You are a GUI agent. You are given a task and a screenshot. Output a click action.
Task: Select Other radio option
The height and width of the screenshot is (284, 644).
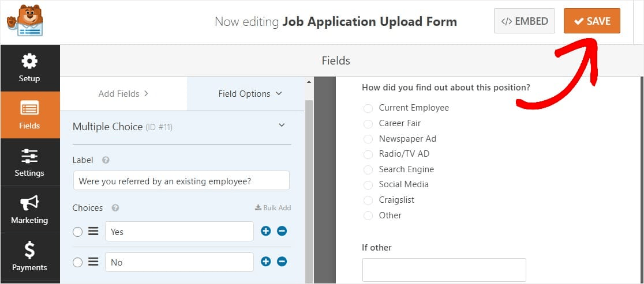coord(368,215)
